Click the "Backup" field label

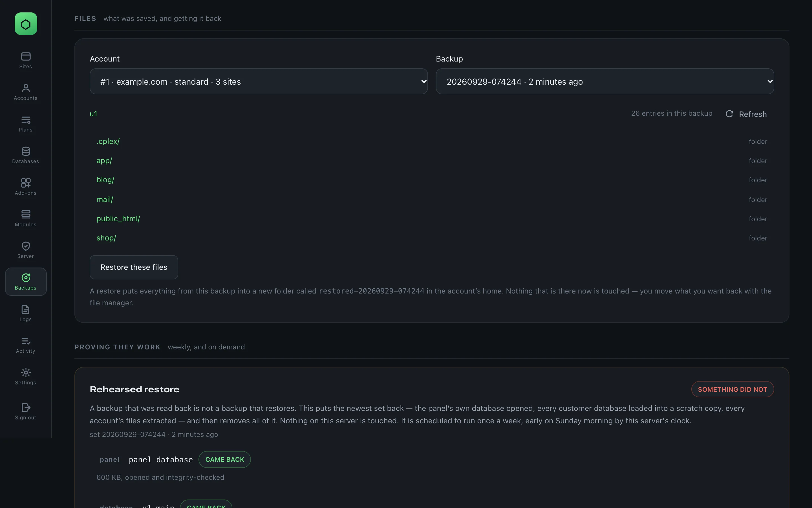[449, 59]
